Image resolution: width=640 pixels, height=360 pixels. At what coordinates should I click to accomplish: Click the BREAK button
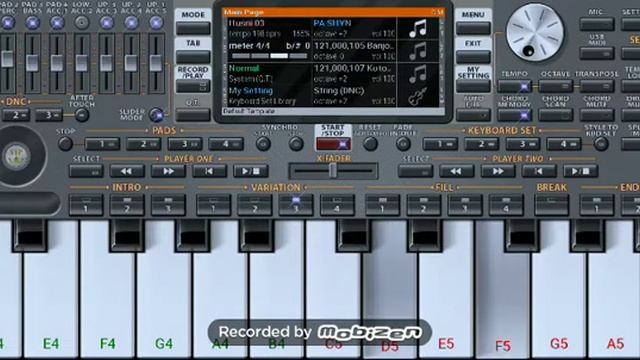(551, 204)
